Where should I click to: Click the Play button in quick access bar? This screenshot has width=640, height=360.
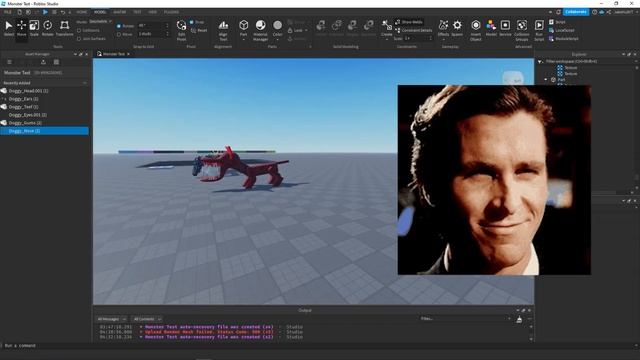(x=45, y=12)
